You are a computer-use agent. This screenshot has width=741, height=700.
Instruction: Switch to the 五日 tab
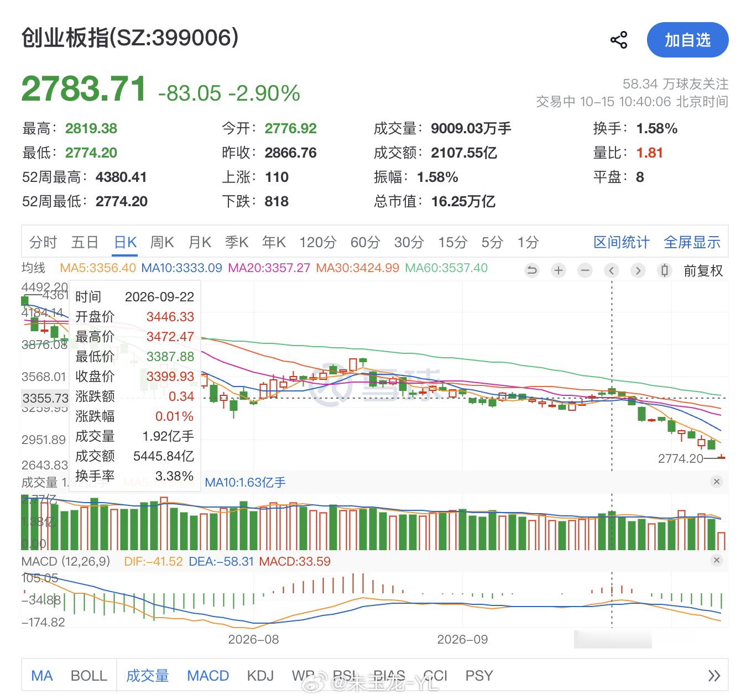[85, 242]
